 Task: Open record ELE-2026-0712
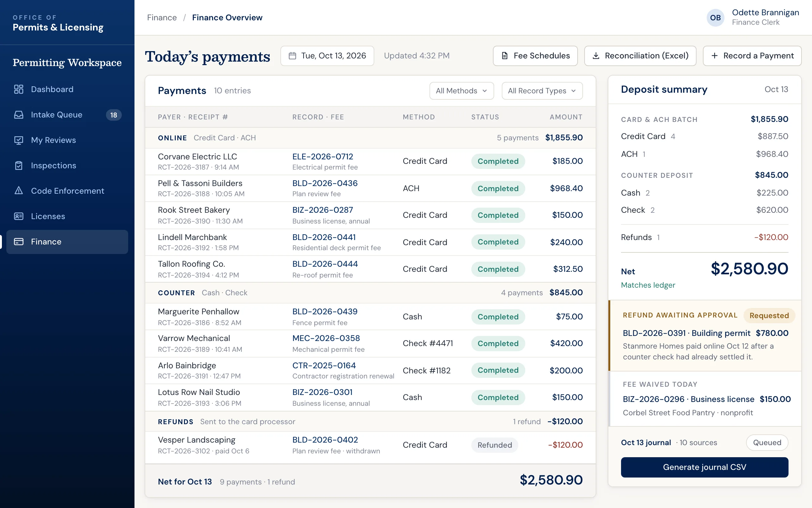tap(323, 157)
